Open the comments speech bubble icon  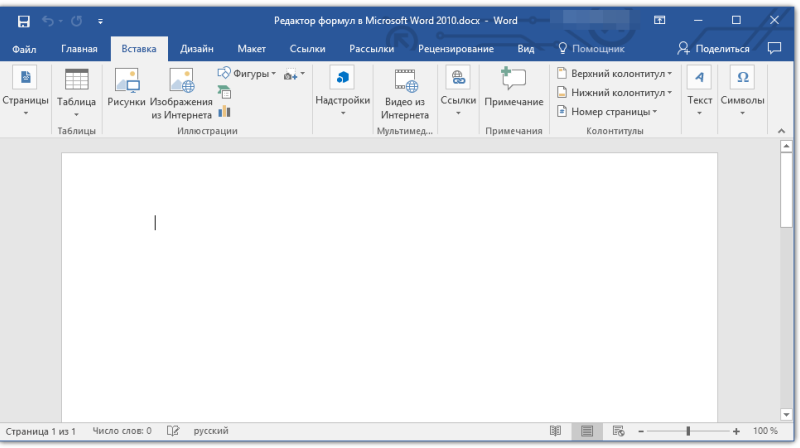[x=774, y=48]
